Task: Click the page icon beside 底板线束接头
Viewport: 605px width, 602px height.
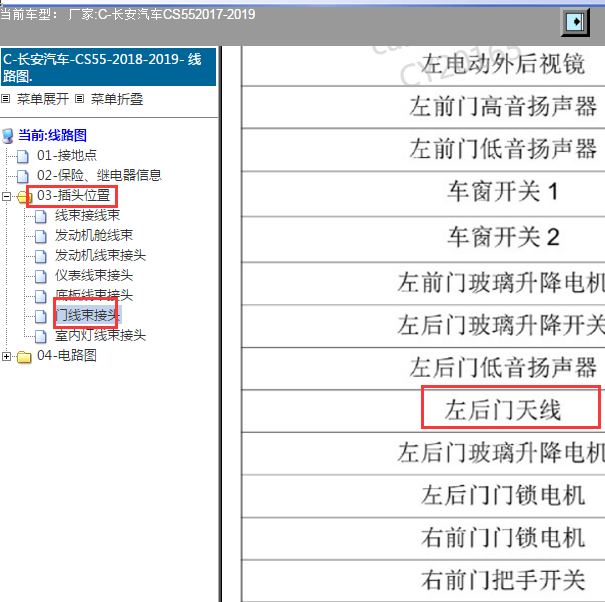Action: pyautogui.click(x=41, y=296)
